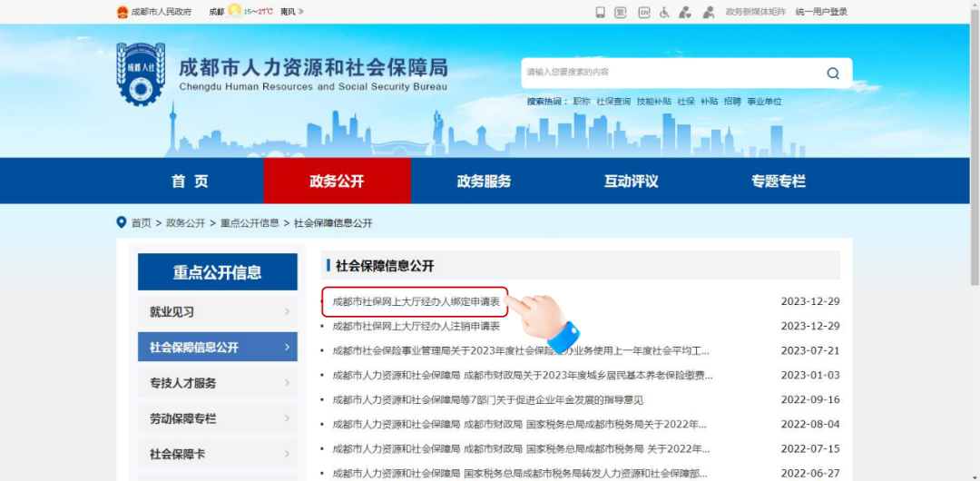Switch to Traditional Chinese (繁) icon
This screenshot has height=481, width=980.
pos(620,12)
